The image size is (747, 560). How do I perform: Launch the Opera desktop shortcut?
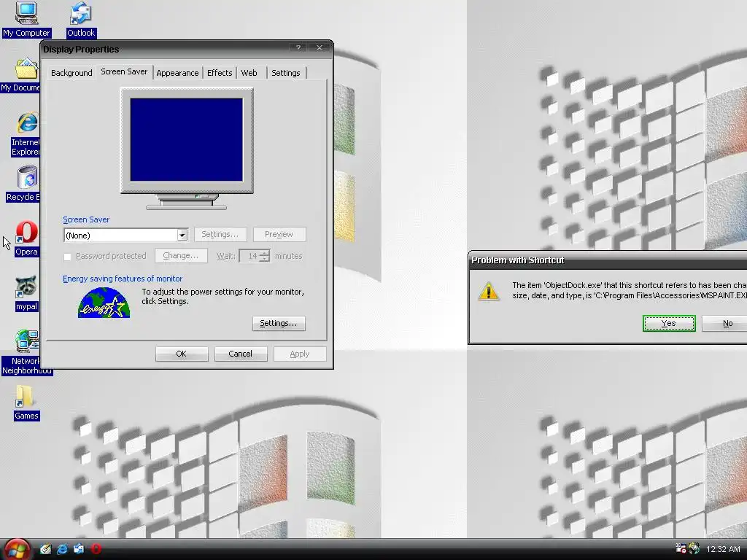click(x=26, y=239)
